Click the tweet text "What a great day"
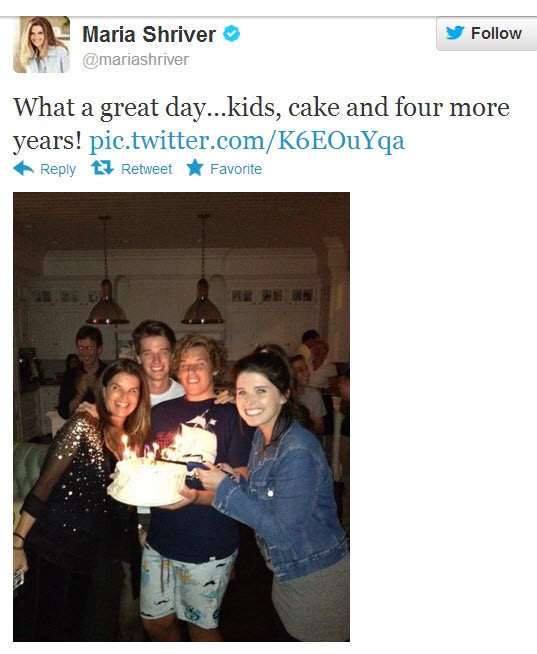Image resolution: width=537 pixels, height=654 pixels. [x=109, y=108]
